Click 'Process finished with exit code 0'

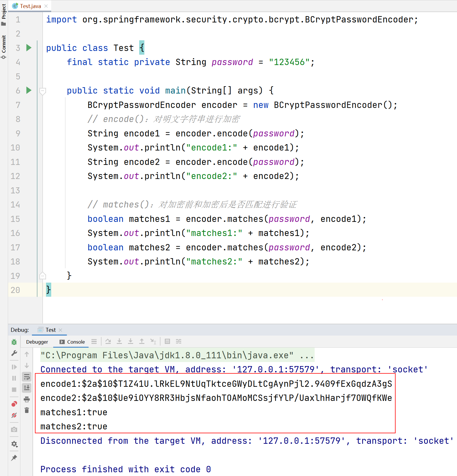pyautogui.click(x=126, y=469)
